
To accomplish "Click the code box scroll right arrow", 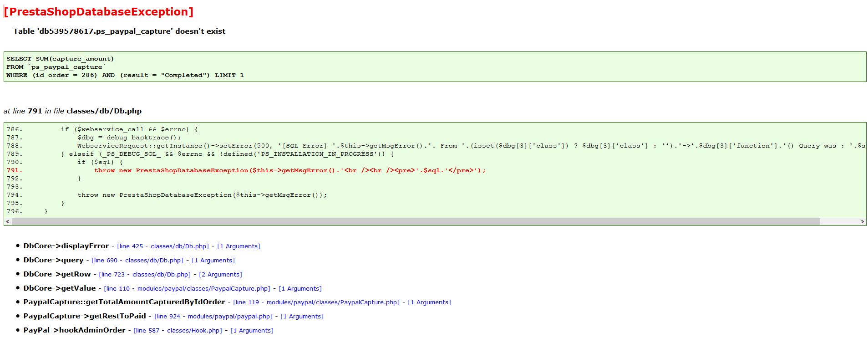I will pyautogui.click(x=862, y=221).
